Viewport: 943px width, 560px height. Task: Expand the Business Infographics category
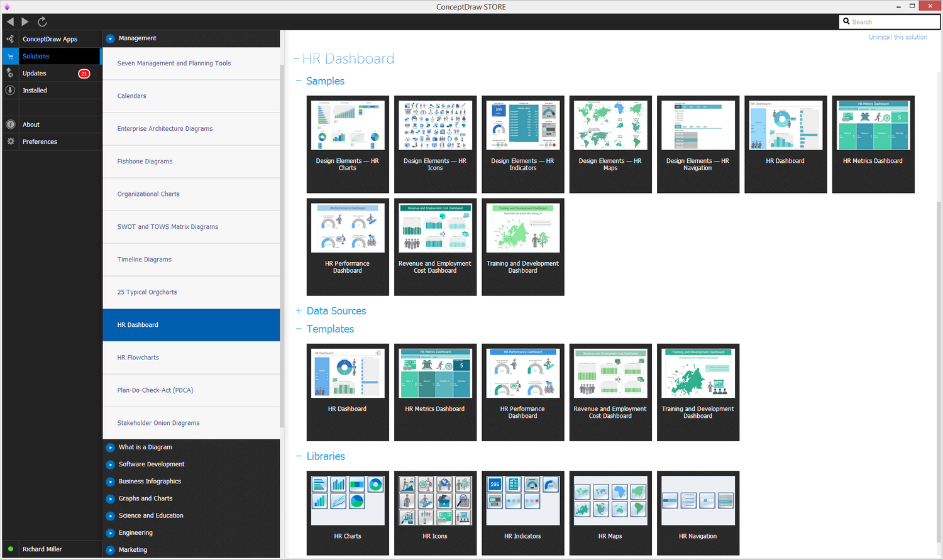pyautogui.click(x=110, y=481)
